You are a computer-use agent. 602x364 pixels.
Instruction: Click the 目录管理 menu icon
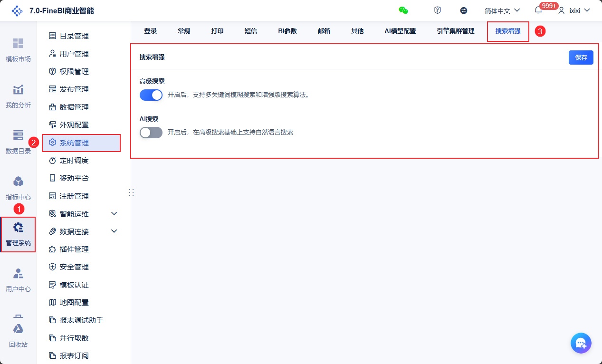(x=53, y=36)
